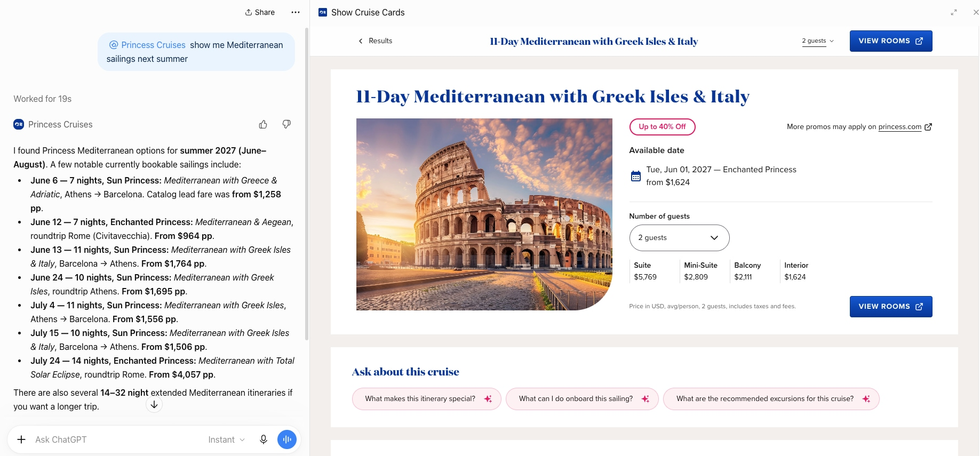
Task: Click the Princess Cruises logo in panel header
Action: point(323,12)
